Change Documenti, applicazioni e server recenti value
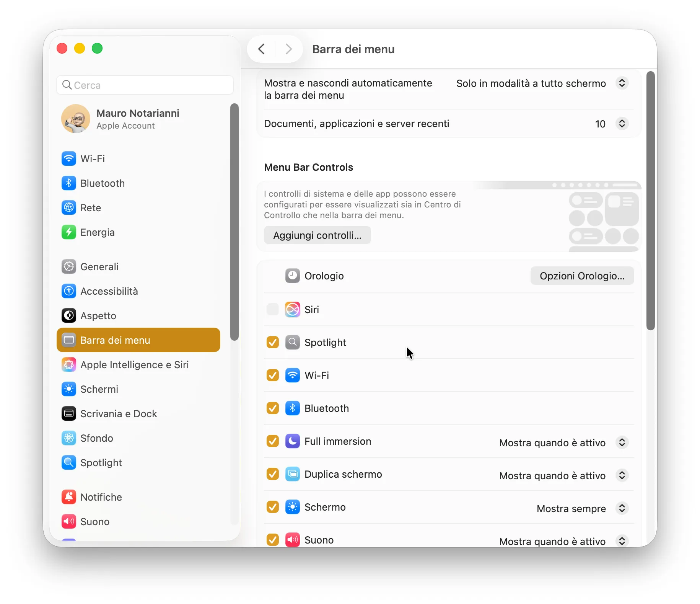This screenshot has width=700, height=604. point(622,124)
